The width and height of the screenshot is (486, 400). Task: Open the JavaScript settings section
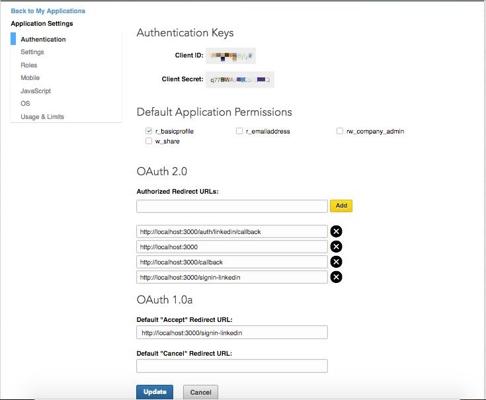36,91
